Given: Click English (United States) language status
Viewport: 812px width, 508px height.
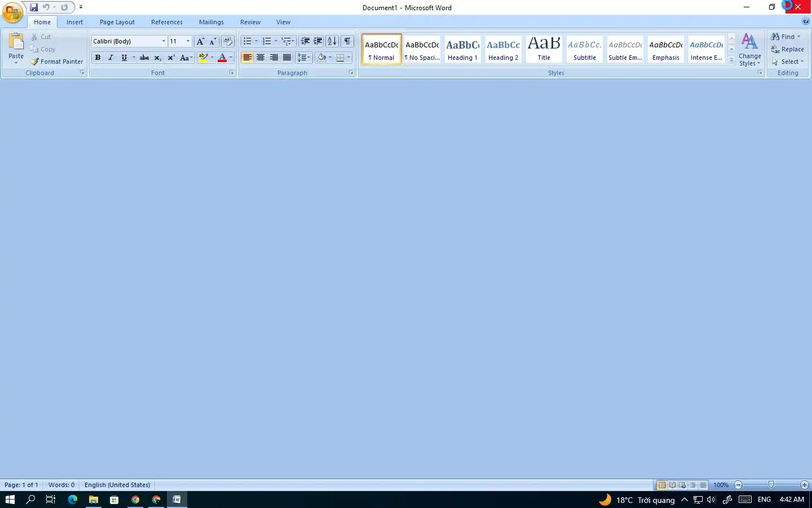Looking at the screenshot, I should coord(117,485).
